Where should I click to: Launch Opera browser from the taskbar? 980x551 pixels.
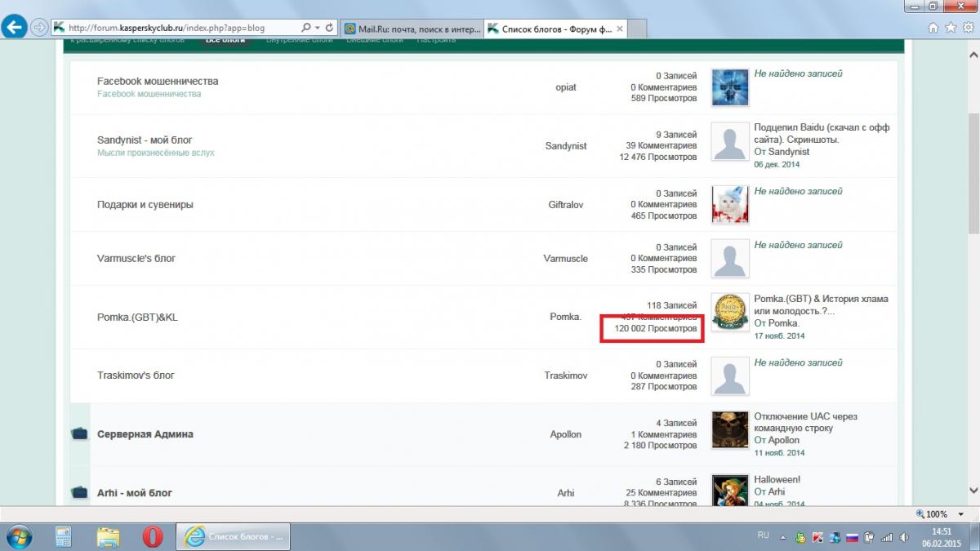coord(153,537)
